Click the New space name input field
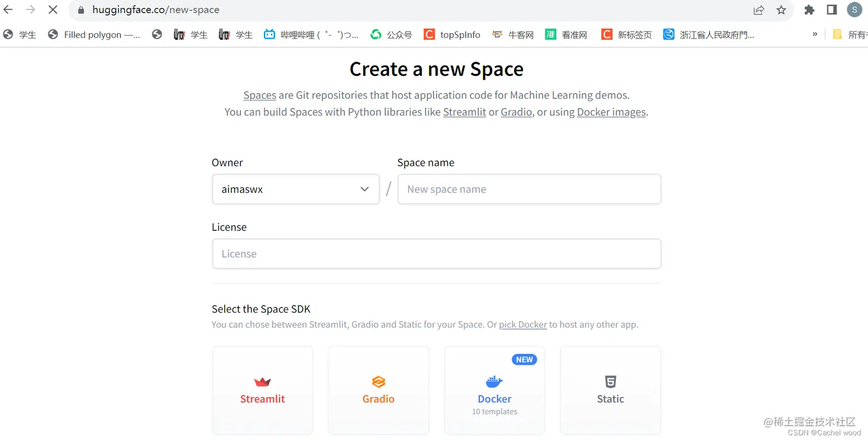Image resolution: width=868 pixels, height=440 pixels. [x=529, y=189]
